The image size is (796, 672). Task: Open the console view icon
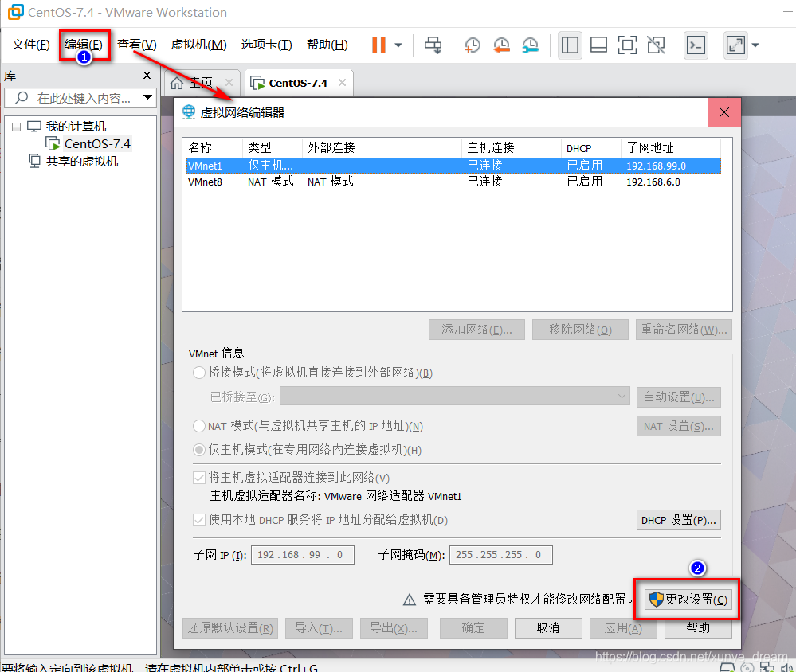696,45
